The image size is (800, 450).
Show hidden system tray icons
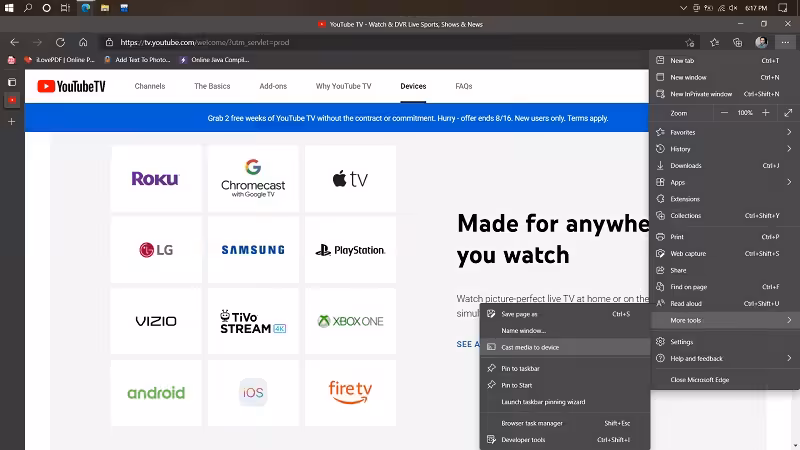point(683,8)
